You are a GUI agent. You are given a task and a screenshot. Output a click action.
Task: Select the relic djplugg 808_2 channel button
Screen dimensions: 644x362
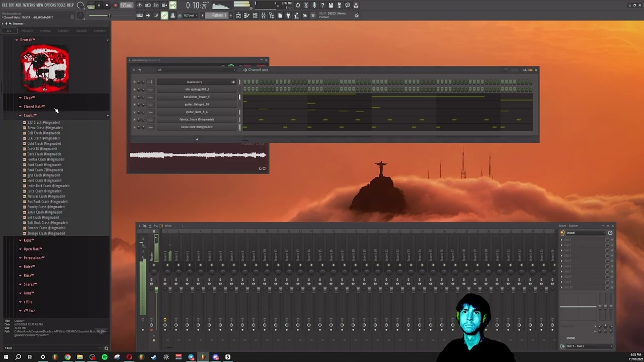[x=197, y=89]
